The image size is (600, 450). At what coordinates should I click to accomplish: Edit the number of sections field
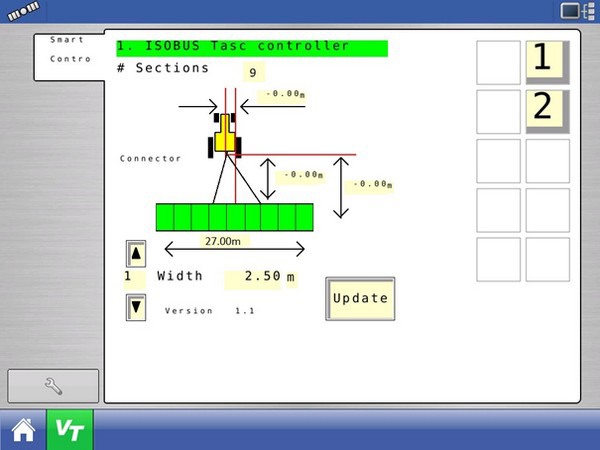tap(254, 72)
